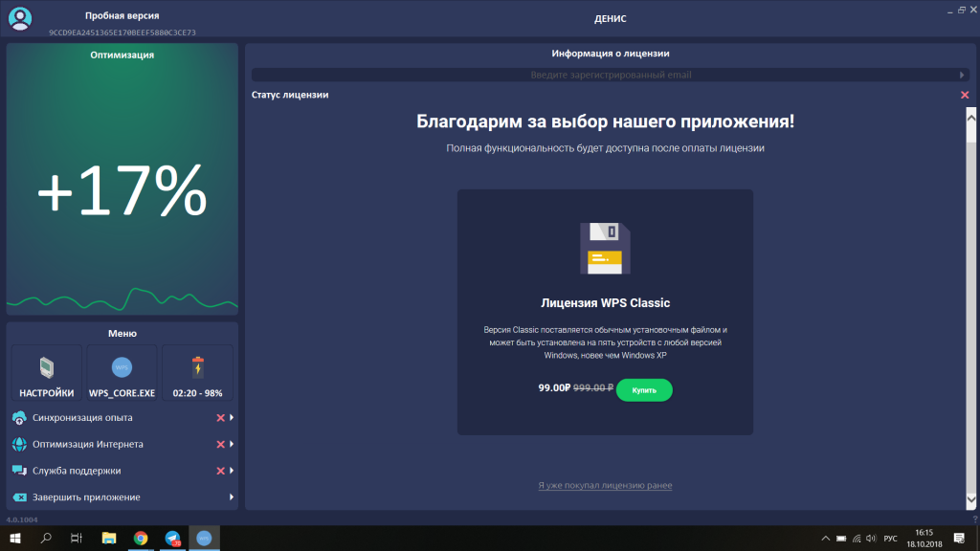Click the WPS_CORE.EXE process icon
980x551 pixels.
tap(122, 367)
